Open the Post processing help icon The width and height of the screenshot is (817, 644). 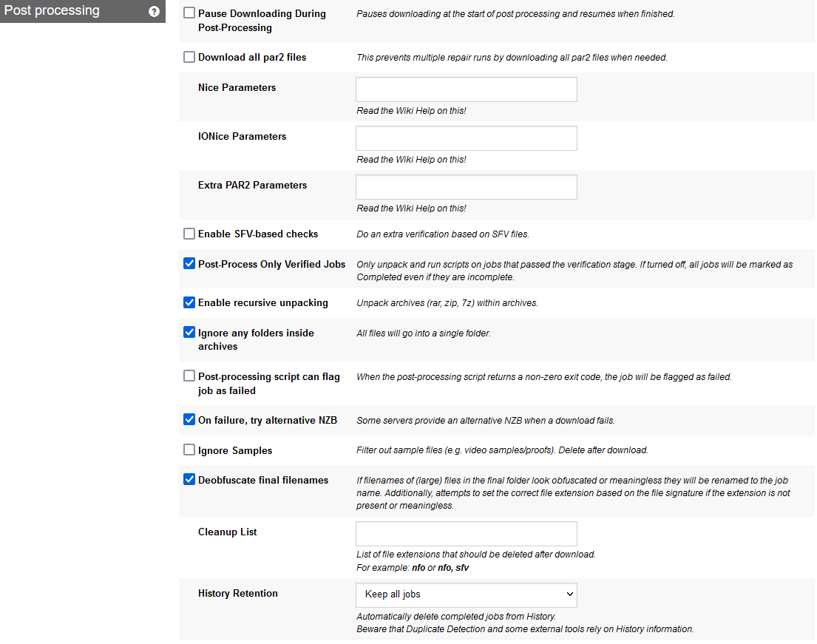[153, 10]
